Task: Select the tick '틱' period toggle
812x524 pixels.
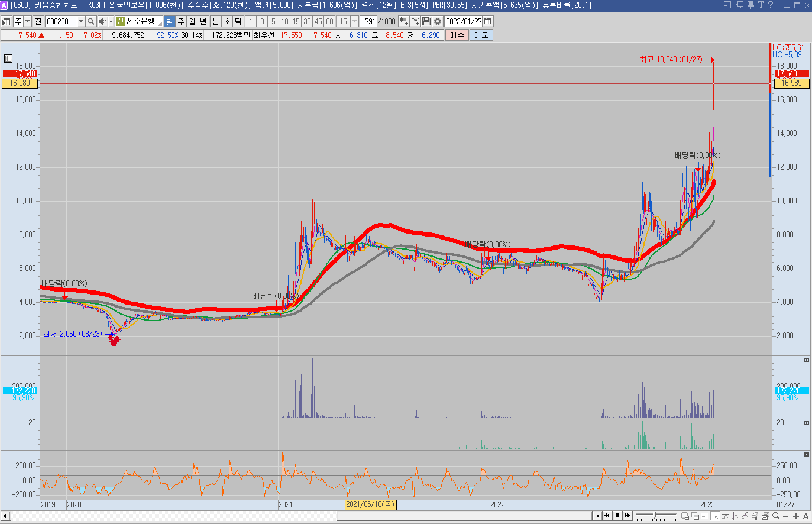Action: point(238,21)
